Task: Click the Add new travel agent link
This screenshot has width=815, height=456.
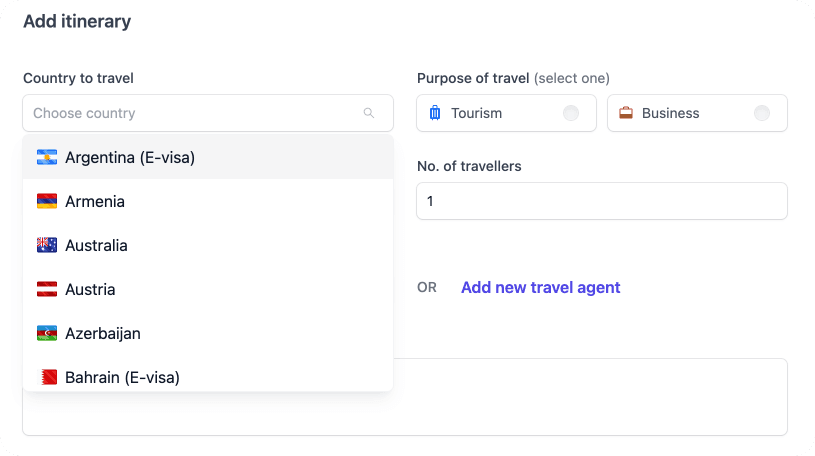Action: point(540,287)
